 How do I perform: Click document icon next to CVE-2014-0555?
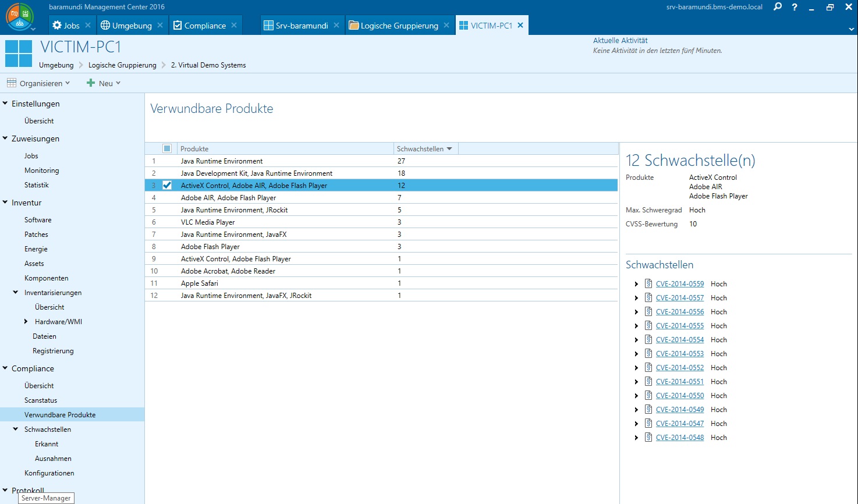648,325
